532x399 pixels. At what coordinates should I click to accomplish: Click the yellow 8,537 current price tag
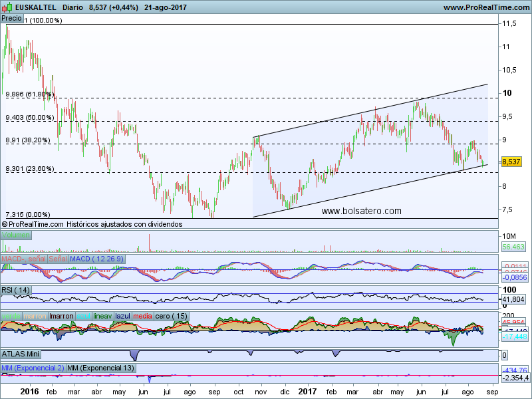coord(511,162)
